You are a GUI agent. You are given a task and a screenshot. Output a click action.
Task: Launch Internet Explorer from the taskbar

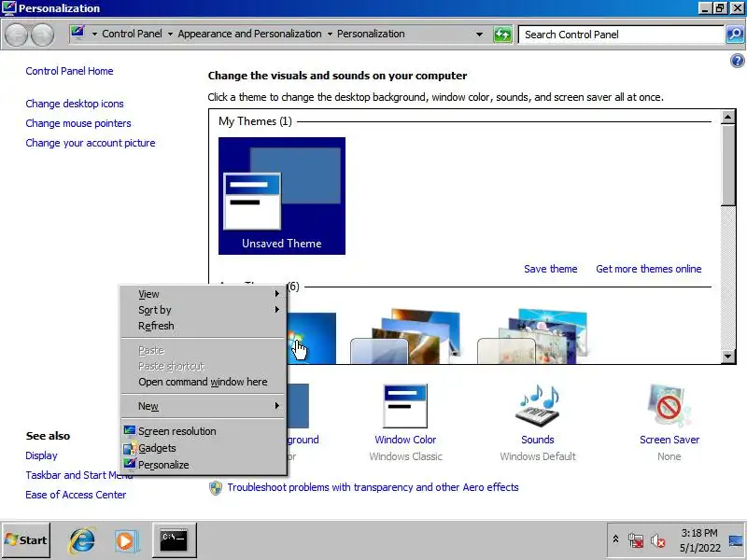pyautogui.click(x=82, y=540)
